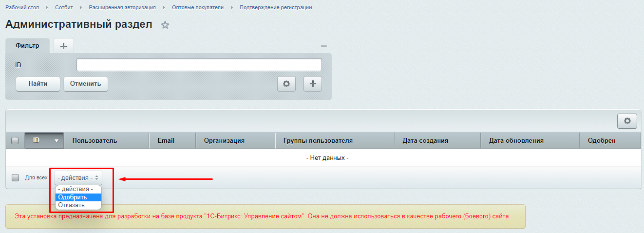644x233 pixels.
Task: Open Расширенная авторизация breadcrumb link
Action: tap(122, 8)
